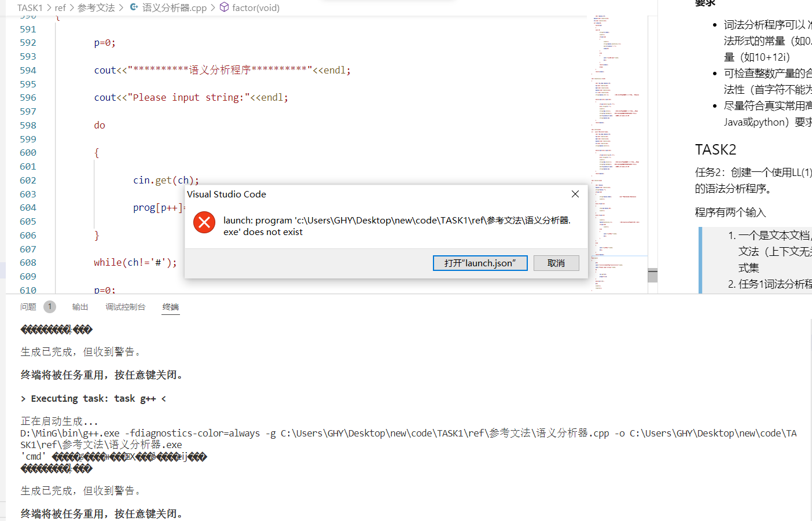Viewport: 812px width, 521px height.
Task: Click line number 594 in gutter
Action: pyautogui.click(x=28, y=70)
